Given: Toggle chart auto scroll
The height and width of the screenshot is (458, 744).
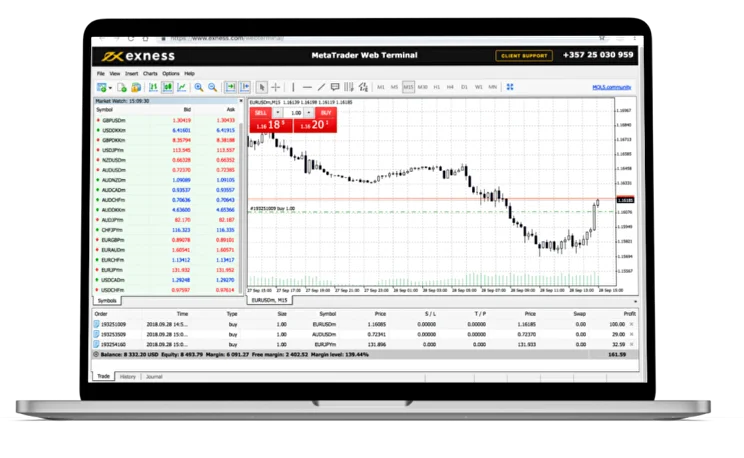Looking at the screenshot, I should [231, 87].
